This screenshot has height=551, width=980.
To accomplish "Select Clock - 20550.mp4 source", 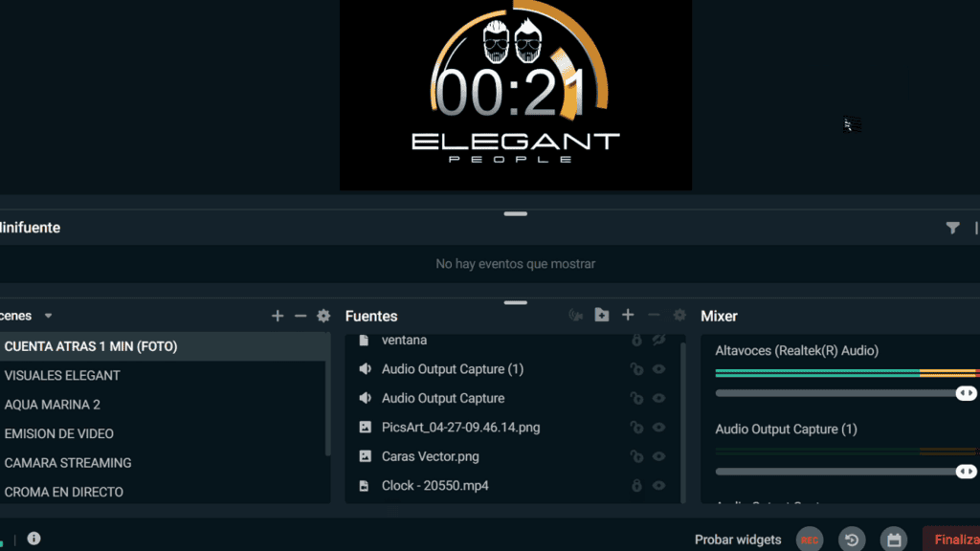I will point(513,485).
